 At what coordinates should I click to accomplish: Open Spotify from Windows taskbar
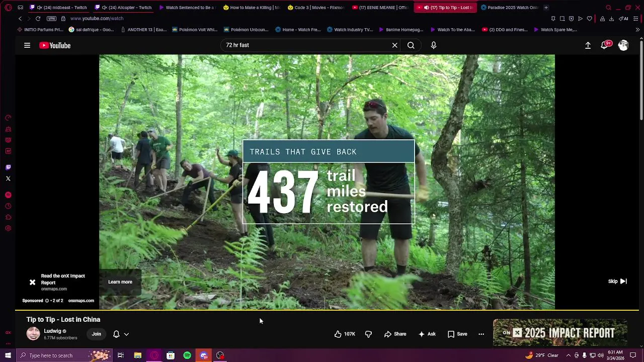coord(187,355)
